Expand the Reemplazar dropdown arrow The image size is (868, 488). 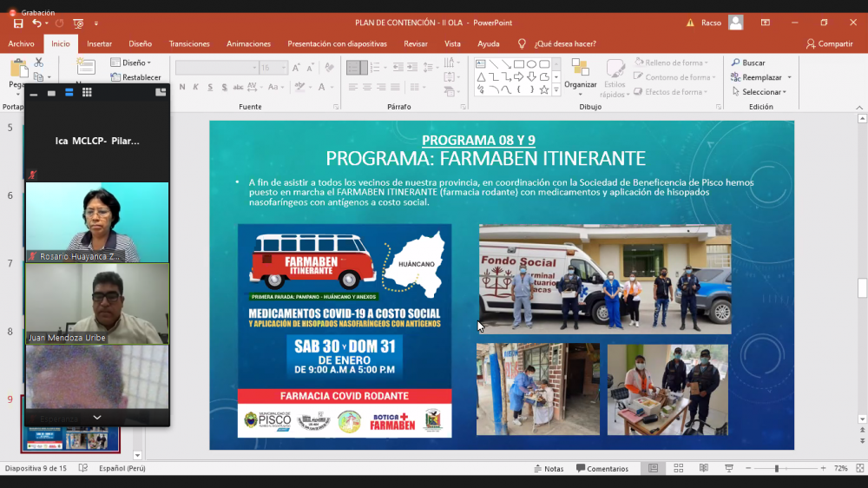[x=789, y=77]
